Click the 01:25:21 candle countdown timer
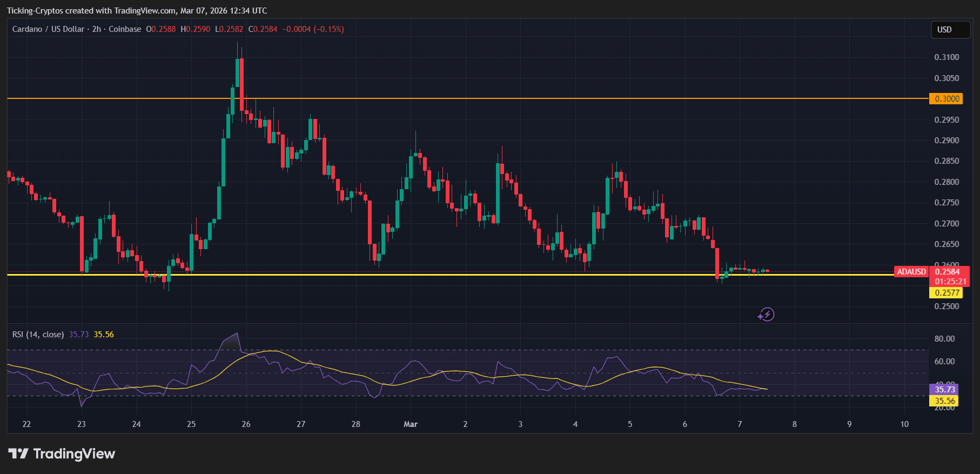The width and height of the screenshot is (980, 474). [950, 282]
